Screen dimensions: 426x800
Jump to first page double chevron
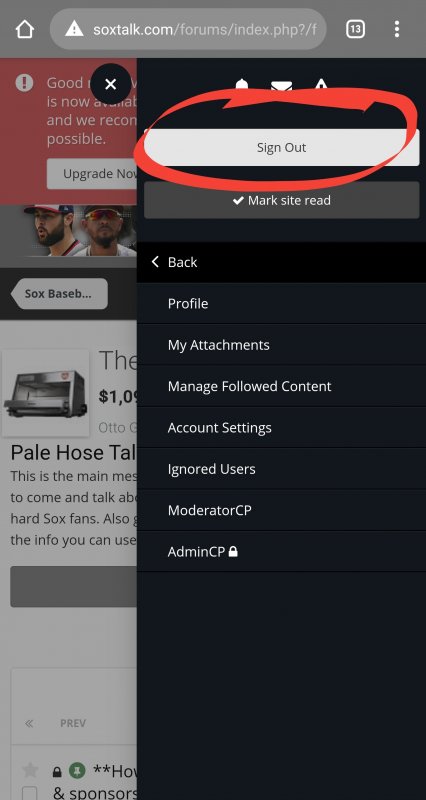coord(29,723)
